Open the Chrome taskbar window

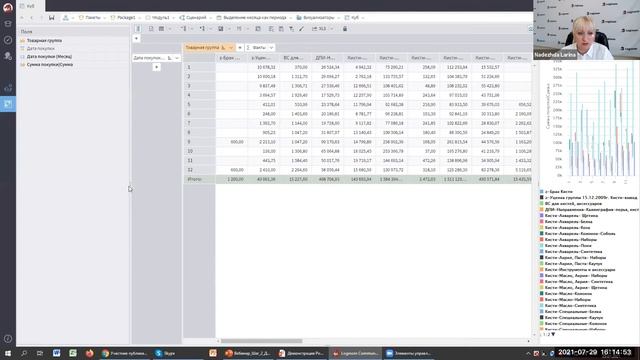click(125, 353)
